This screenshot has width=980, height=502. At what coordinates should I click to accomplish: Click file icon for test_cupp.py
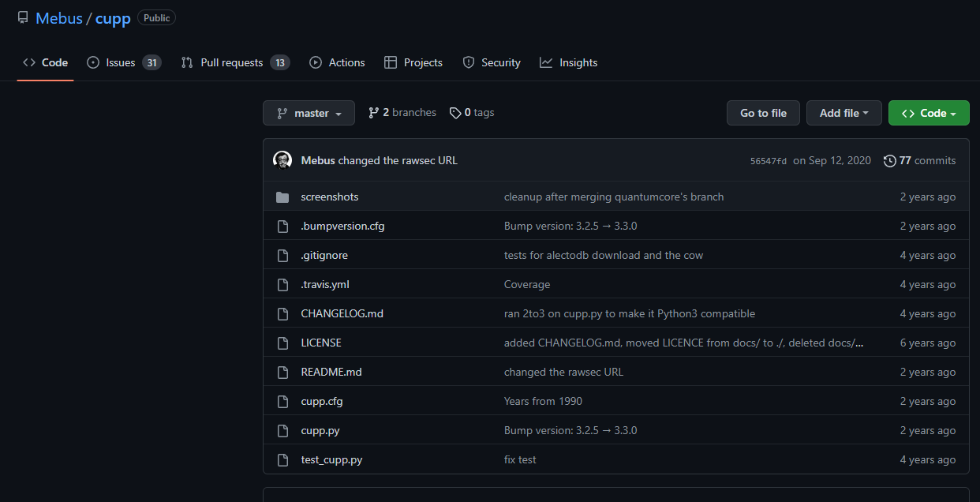point(282,459)
